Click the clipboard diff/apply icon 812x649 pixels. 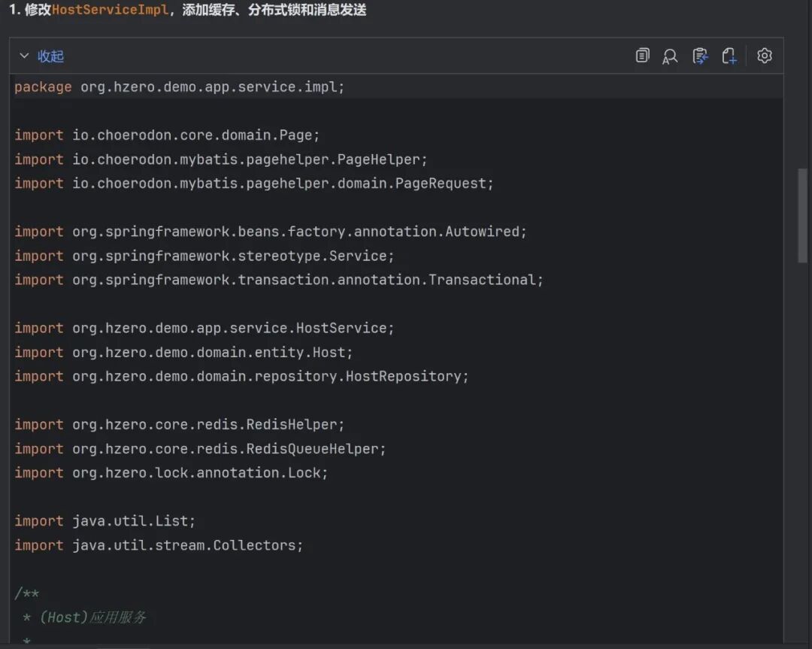(700, 56)
